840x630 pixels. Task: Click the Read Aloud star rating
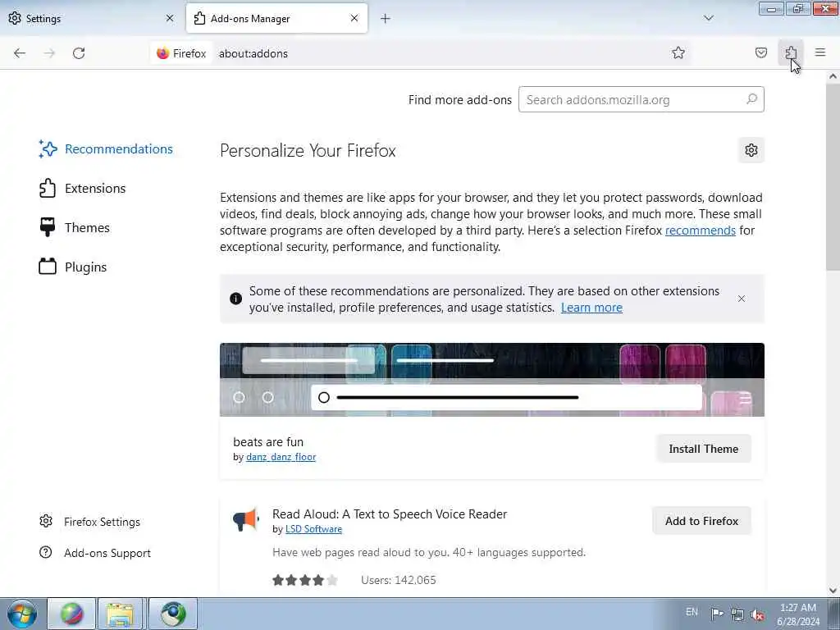point(305,580)
